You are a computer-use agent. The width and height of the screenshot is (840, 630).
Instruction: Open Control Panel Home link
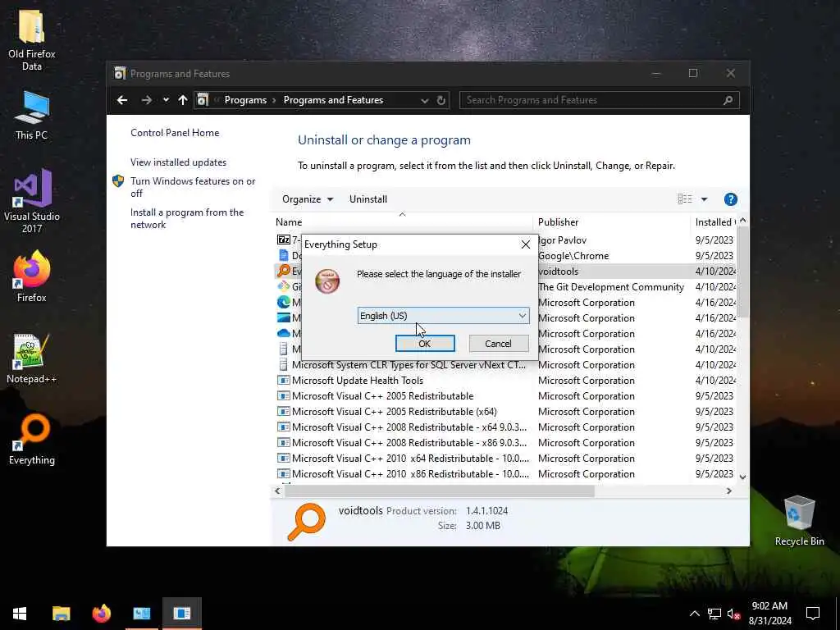[175, 133]
